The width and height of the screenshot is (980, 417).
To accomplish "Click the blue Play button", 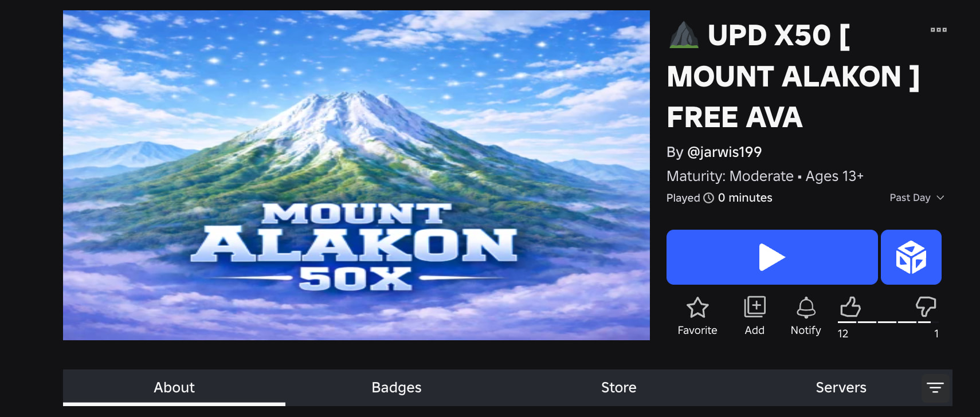I will [771, 257].
